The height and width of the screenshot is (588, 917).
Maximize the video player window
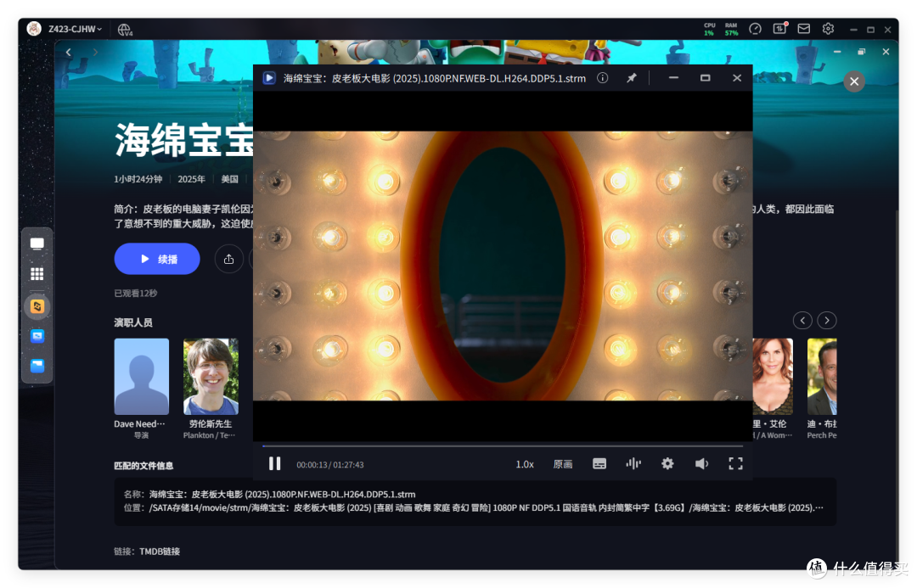(x=706, y=78)
